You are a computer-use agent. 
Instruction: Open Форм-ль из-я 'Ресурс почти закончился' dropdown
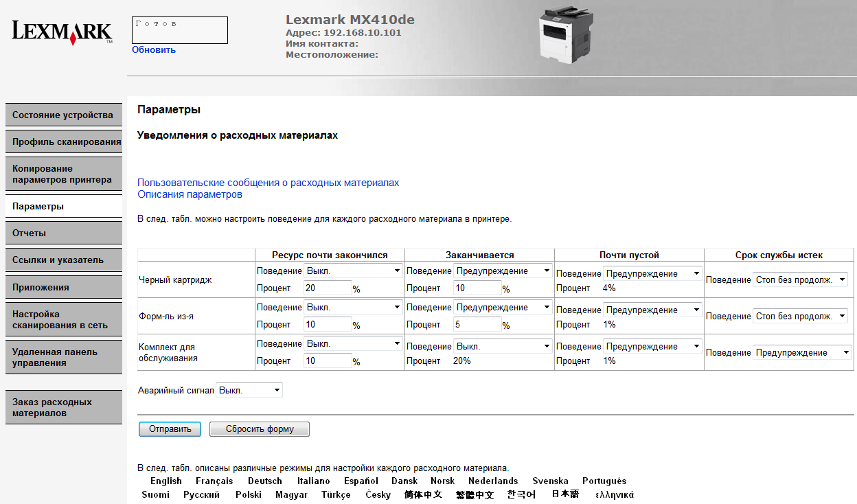click(354, 307)
